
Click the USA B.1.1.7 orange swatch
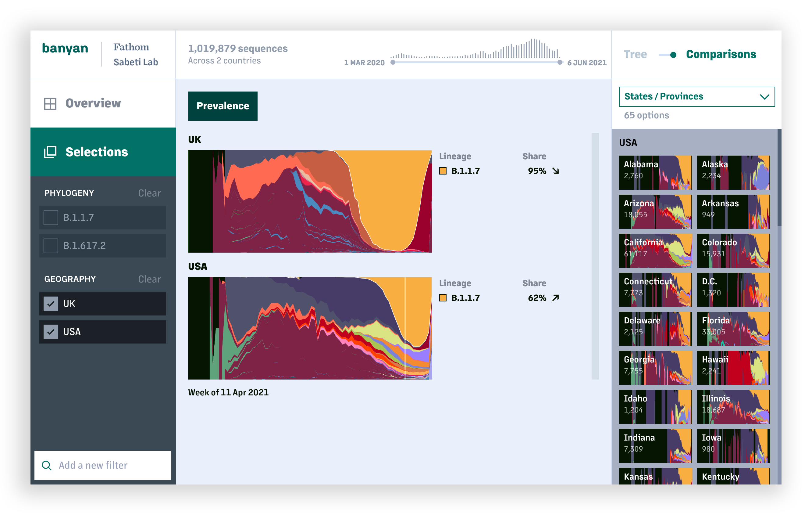(x=443, y=298)
